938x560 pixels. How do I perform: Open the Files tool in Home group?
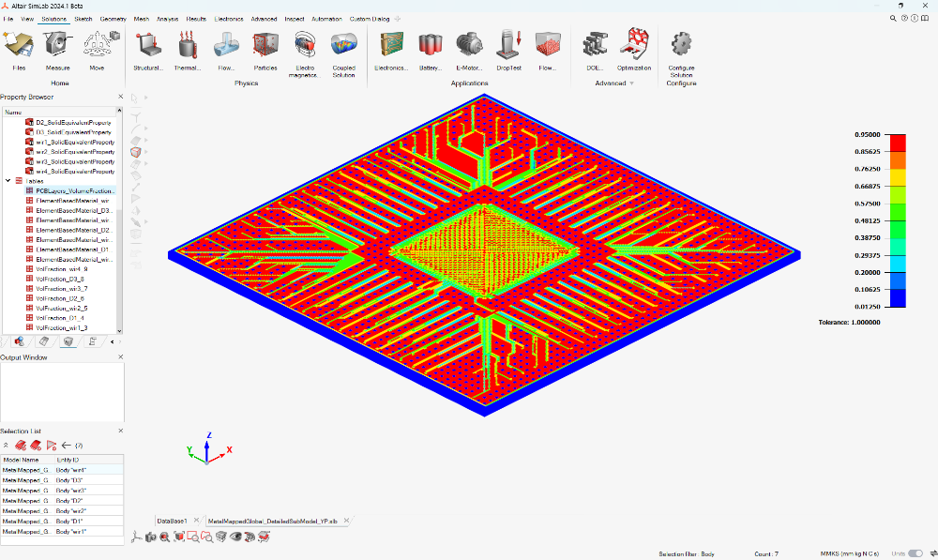[19, 51]
